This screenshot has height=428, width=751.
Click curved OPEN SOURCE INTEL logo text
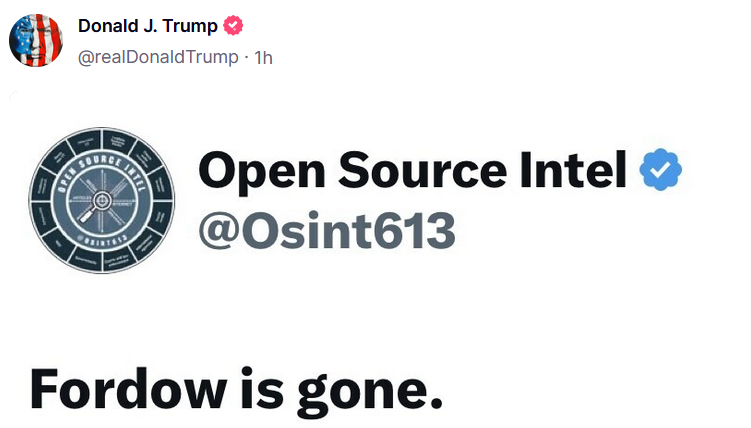[x=101, y=169]
